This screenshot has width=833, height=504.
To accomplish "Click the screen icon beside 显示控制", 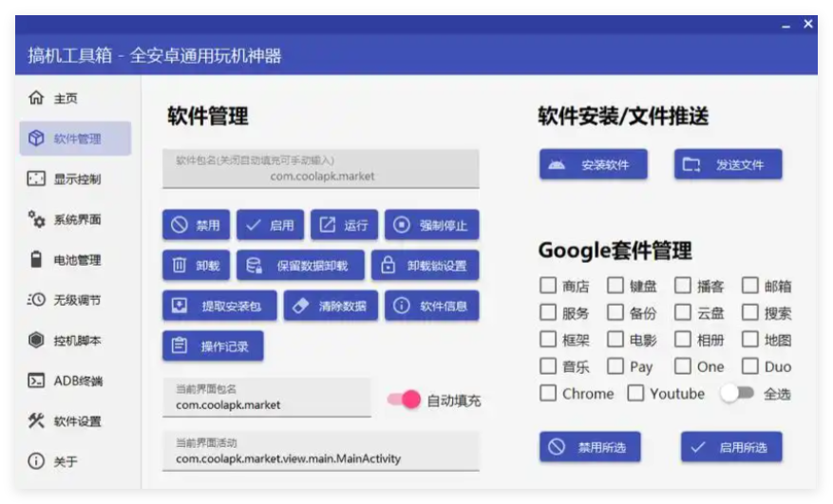I will coord(36,178).
